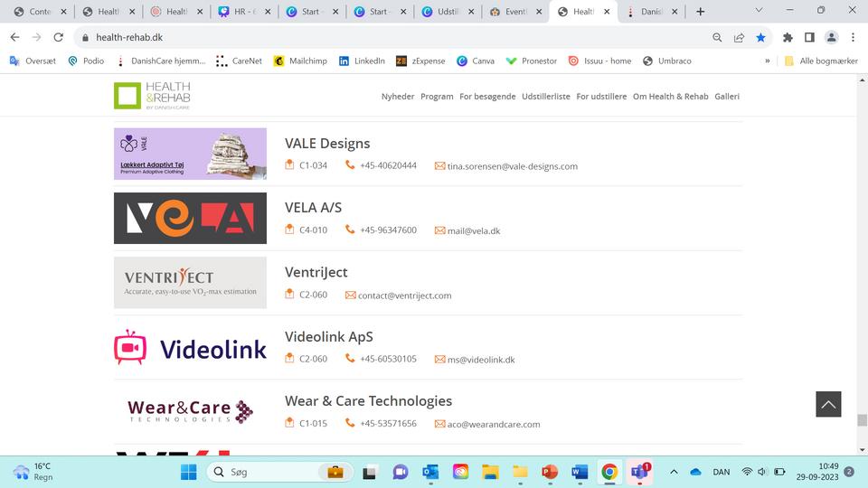Reload the health-rehab.dk page

[58, 37]
